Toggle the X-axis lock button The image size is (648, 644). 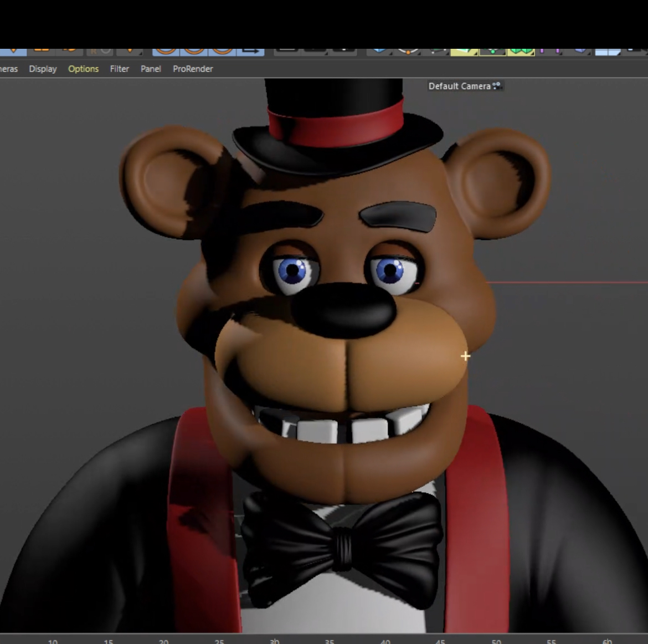click(165, 51)
